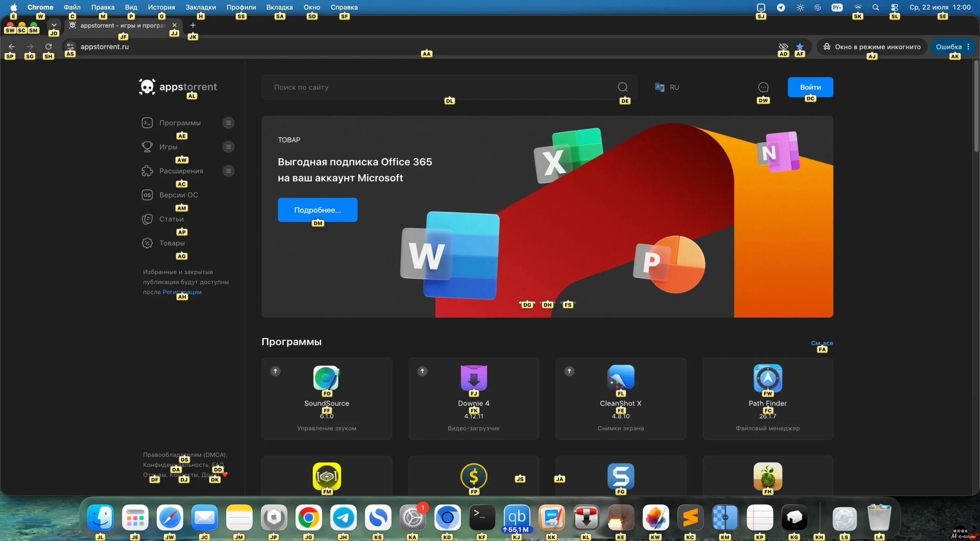This screenshot has height=541, width=980.
Task: Open macOS Control Center in menu bar
Action: click(894, 7)
